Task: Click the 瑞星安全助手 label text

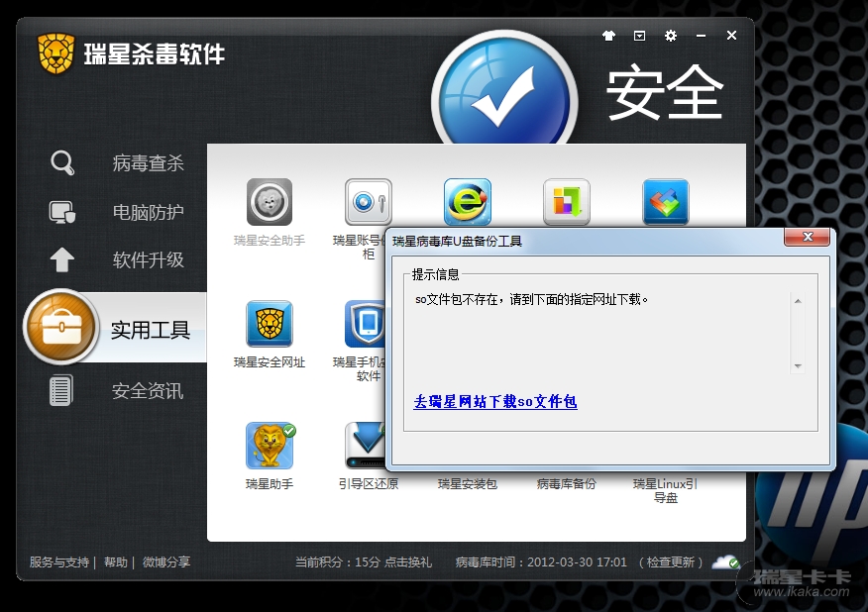Action: [270, 241]
